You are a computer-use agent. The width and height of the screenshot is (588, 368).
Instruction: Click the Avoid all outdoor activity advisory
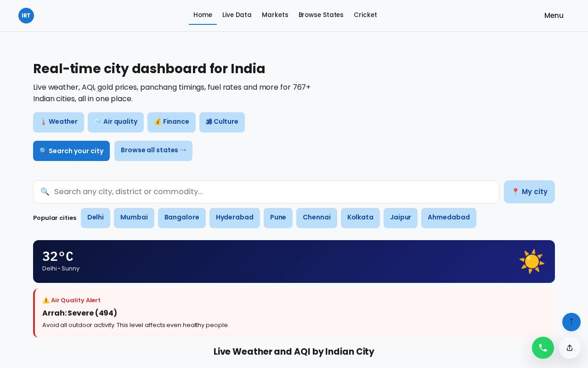(136, 325)
